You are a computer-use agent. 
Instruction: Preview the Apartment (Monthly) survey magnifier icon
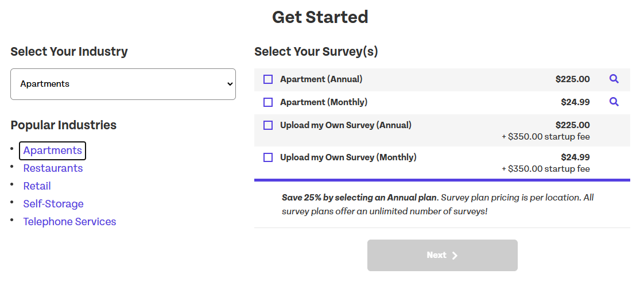pos(614,102)
